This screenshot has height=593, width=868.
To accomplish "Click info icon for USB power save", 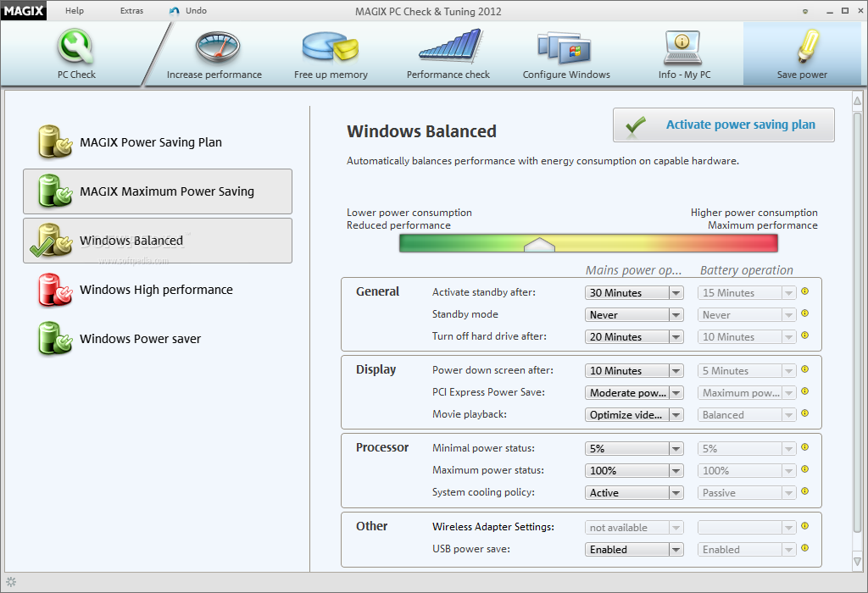I will (805, 548).
